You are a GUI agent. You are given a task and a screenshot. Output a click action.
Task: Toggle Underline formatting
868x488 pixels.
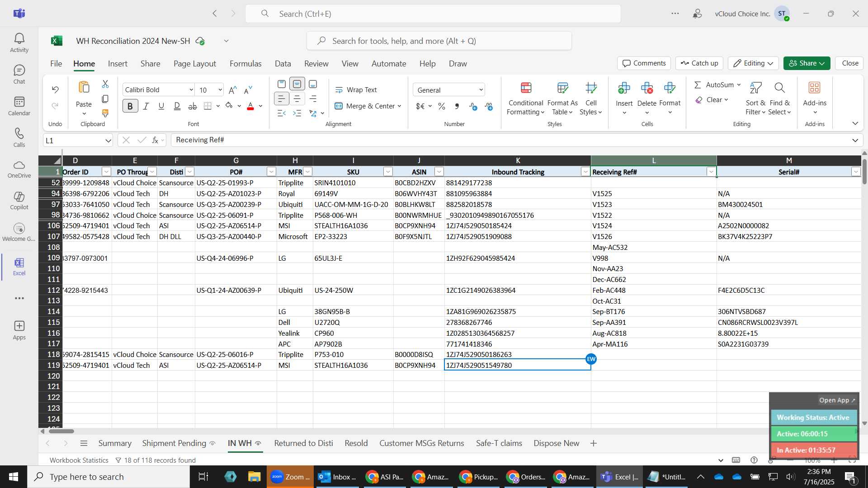(x=161, y=106)
